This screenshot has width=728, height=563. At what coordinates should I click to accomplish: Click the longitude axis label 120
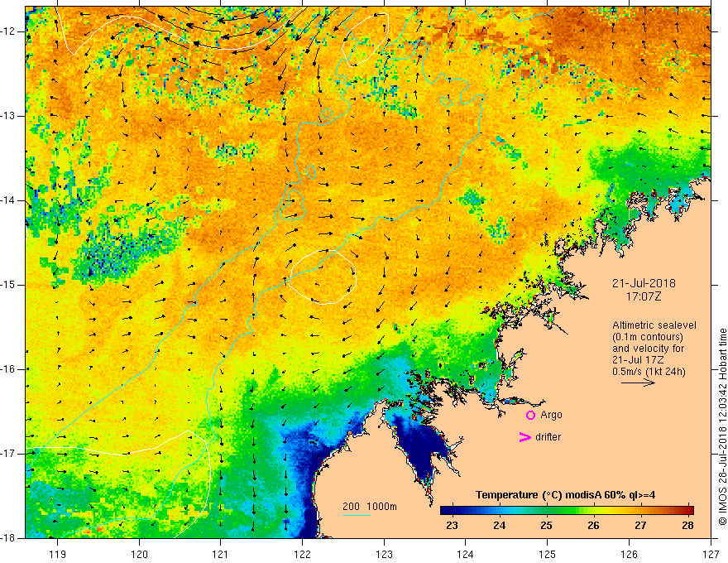(139, 554)
